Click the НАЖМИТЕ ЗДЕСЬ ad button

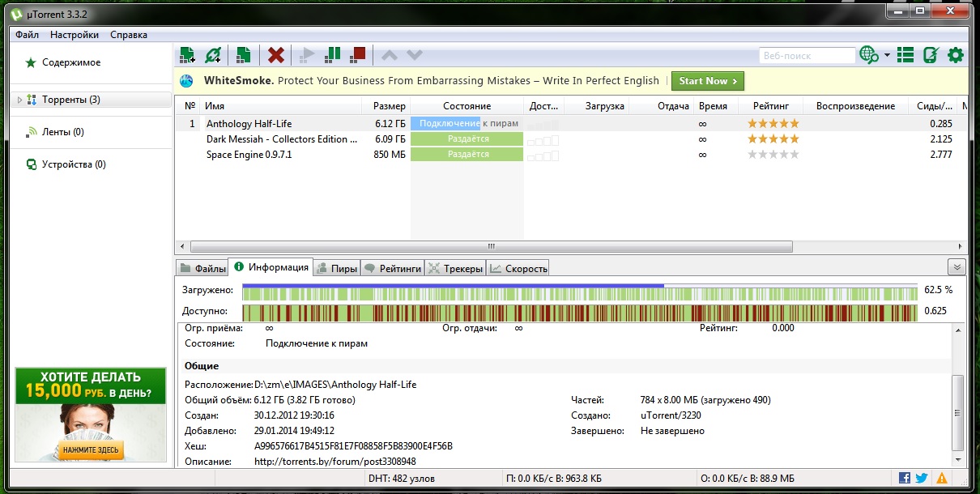(x=90, y=449)
